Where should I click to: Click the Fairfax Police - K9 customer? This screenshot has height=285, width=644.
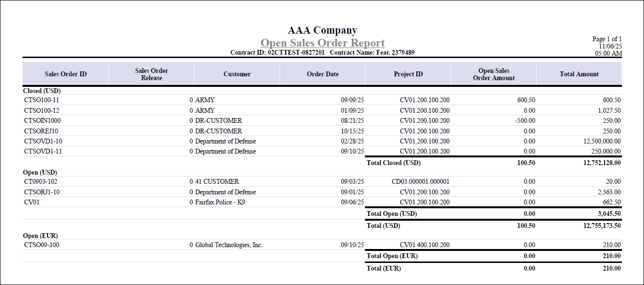pyautogui.click(x=220, y=202)
